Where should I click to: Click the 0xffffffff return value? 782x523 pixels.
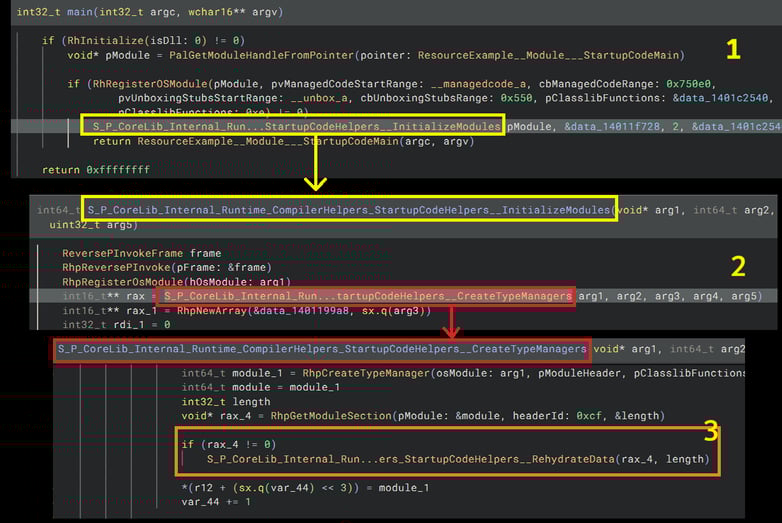(x=118, y=170)
